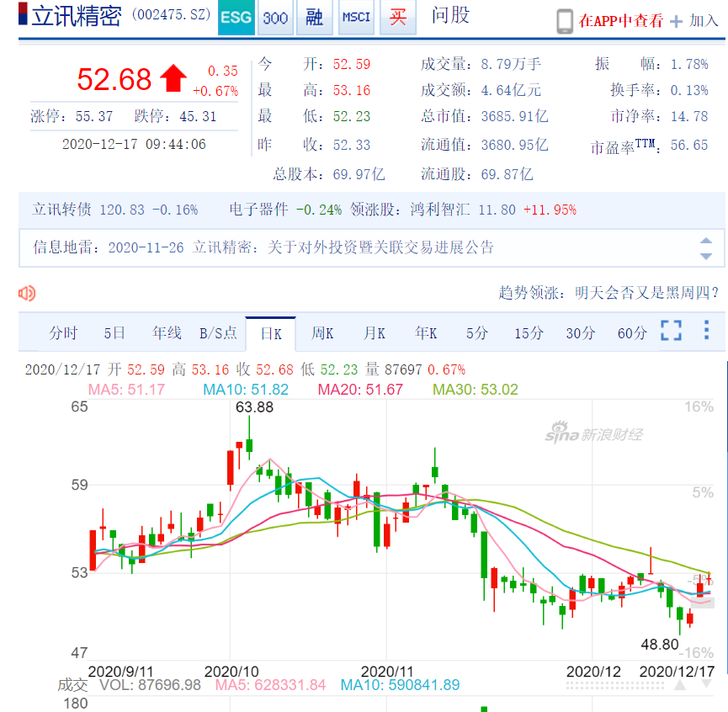Switch to 年K chart tab
728x712 pixels.
tap(426, 333)
